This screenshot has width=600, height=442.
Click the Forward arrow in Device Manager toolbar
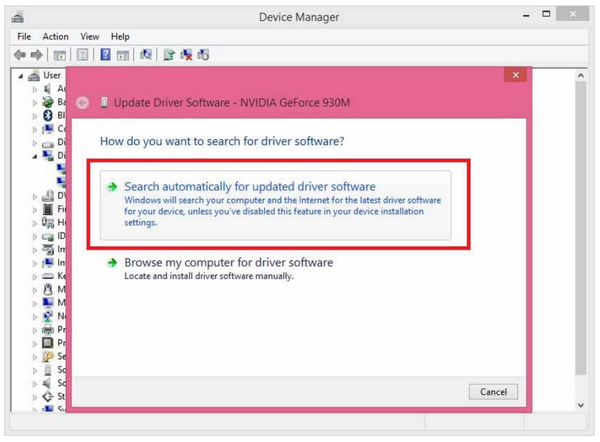point(37,54)
